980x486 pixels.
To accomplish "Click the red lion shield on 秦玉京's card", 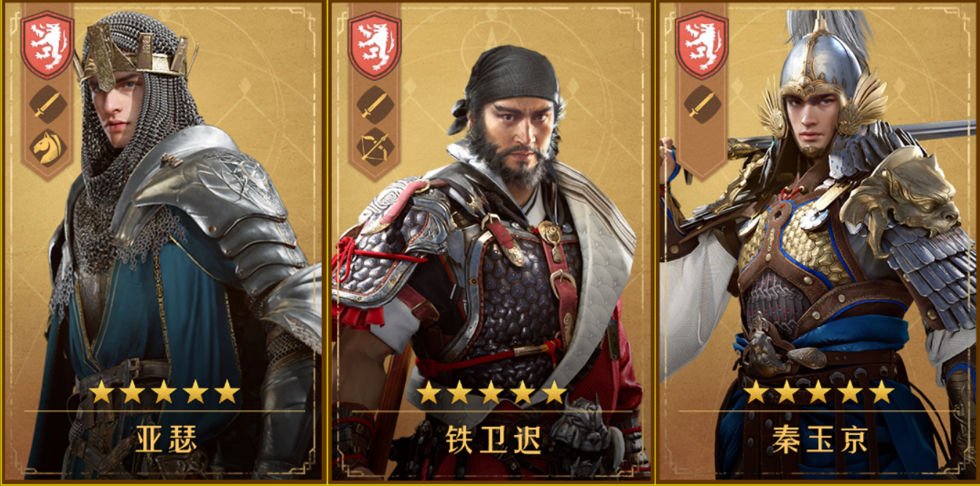I will tap(702, 45).
